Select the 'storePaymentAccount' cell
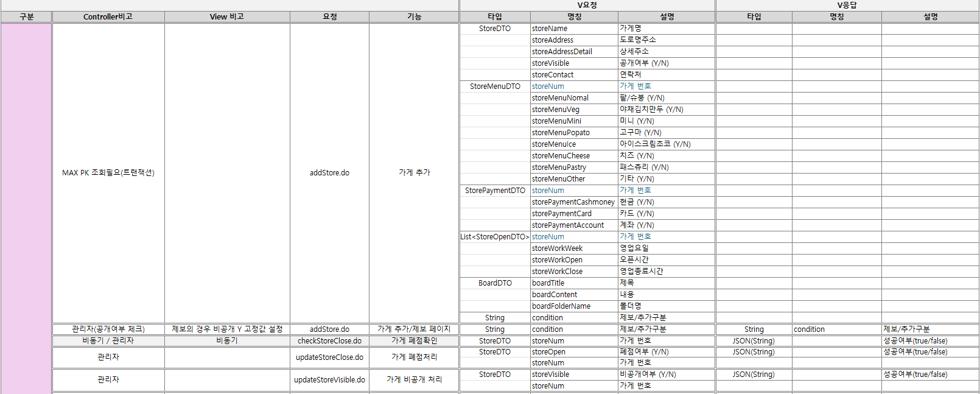This screenshot has width=980, height=394. [x=574, y=225]
